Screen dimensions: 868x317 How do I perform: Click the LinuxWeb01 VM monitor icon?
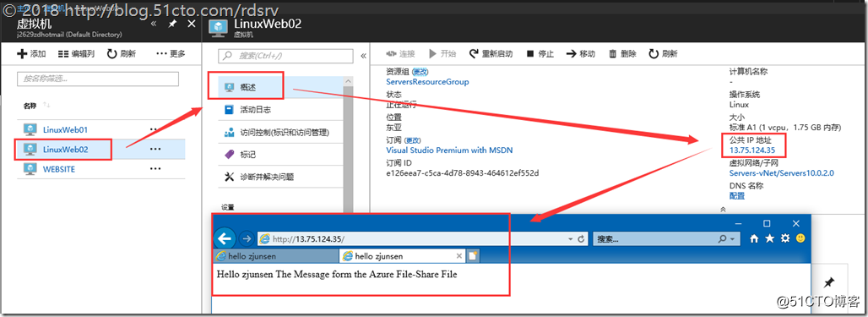tap(30, 130)
